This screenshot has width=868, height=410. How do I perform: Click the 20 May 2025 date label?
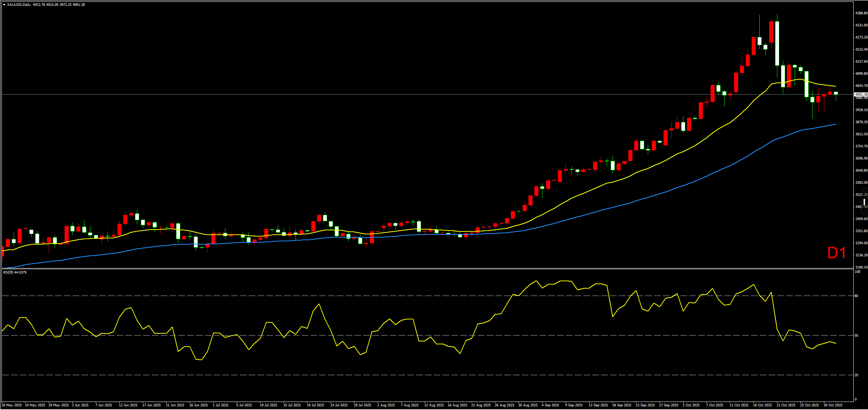[12, 405]
